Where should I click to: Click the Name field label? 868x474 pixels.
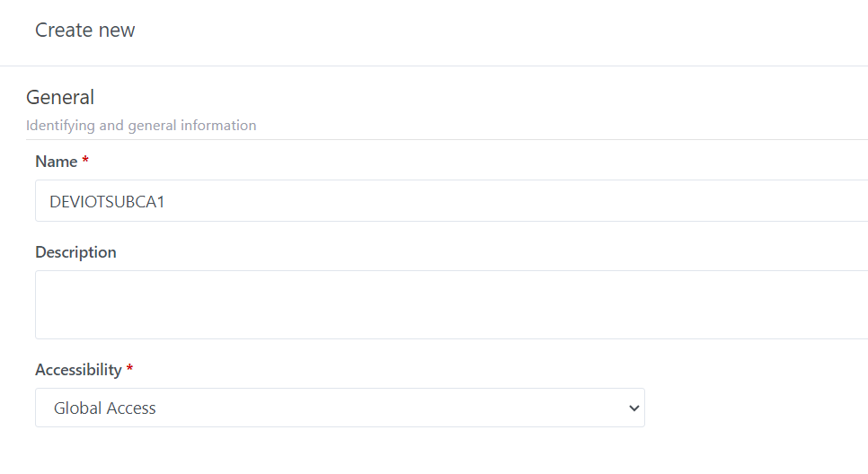pos(57,162)
